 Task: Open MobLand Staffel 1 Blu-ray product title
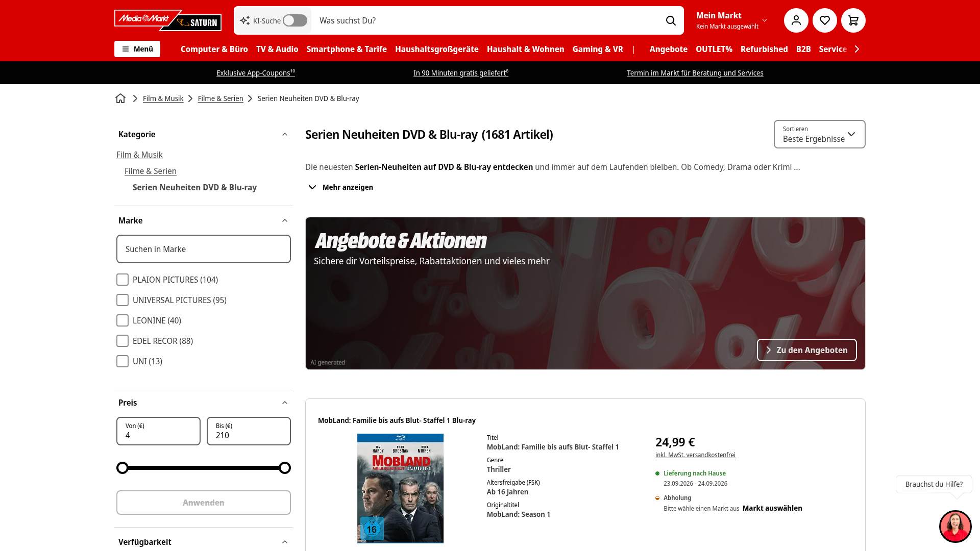(397, 420)
